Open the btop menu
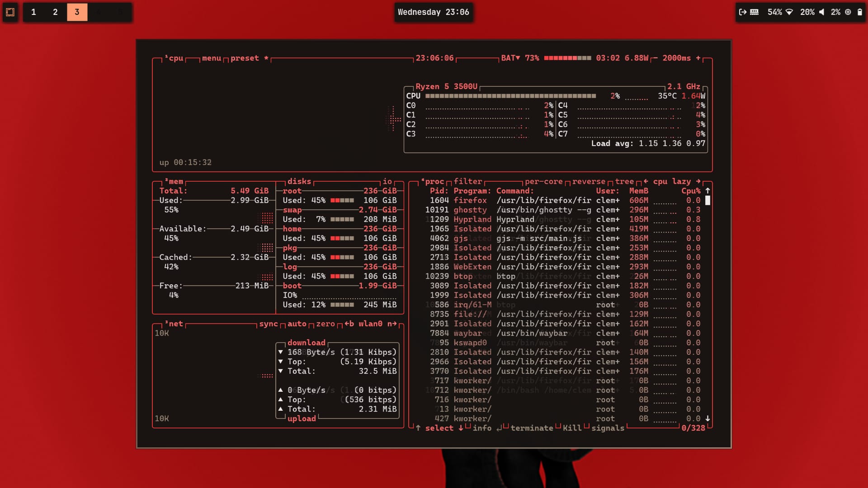This screenshot has width=868, height=488. pyautogui.click(x=211, y=58)
